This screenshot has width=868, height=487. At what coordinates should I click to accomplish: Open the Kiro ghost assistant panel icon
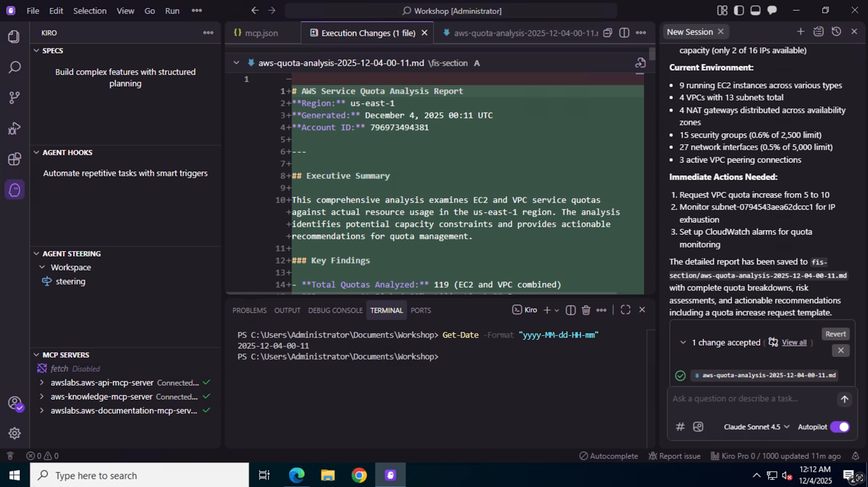pos(14,190)
